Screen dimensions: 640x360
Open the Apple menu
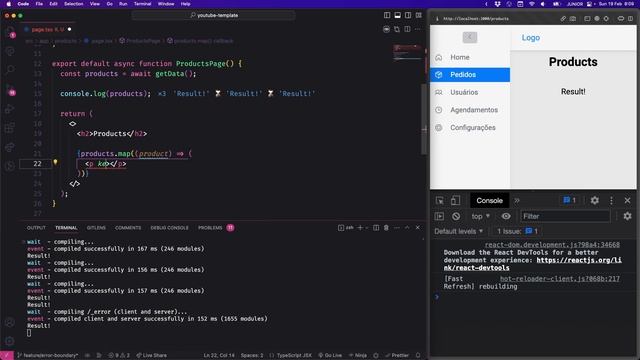(x=8, y=4)
